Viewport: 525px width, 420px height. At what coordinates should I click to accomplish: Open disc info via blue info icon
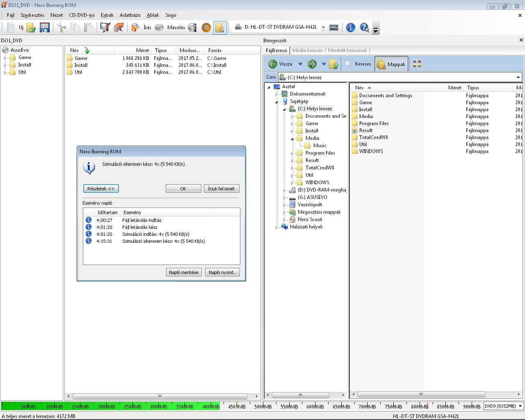click(x=350, y=27)
